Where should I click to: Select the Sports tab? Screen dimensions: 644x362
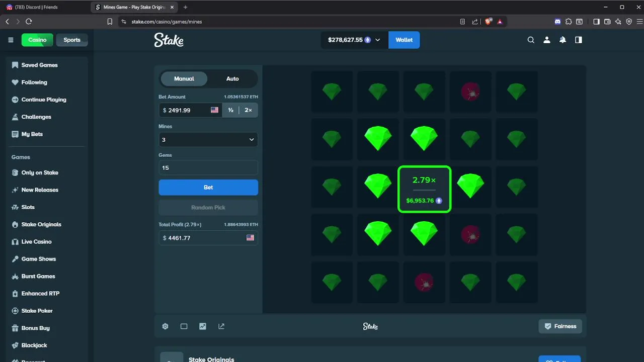pyautogui.click(x=72, y=40)
